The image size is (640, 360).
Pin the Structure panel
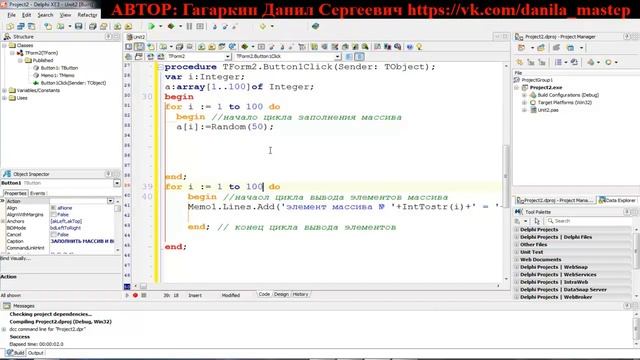click(109, 37)
